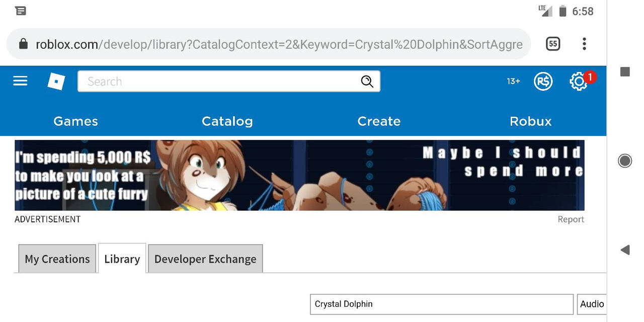
Task: Switch to the My Creations tab
Action: click(57, 259)
